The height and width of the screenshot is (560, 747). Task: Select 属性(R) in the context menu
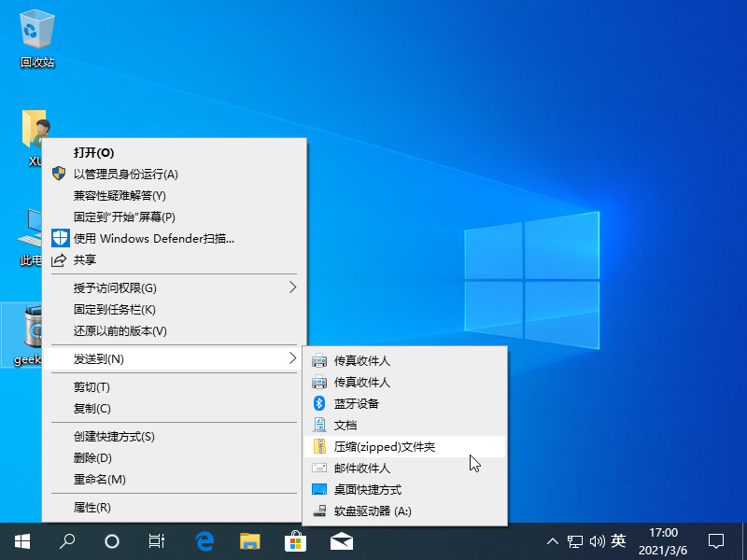(x=92, y=508)
